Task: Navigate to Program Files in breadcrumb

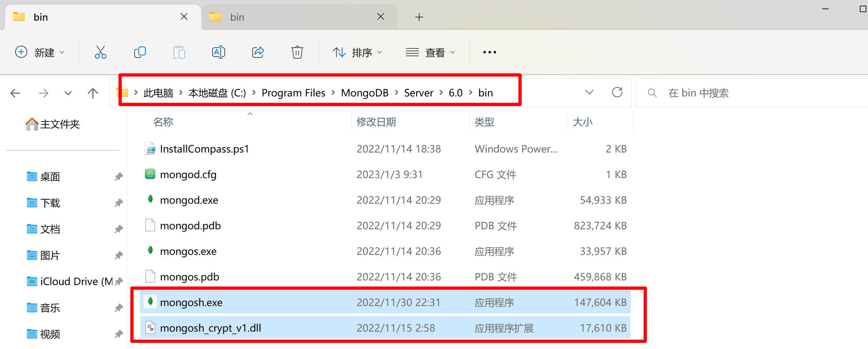Action: click(x=293, y=93)
